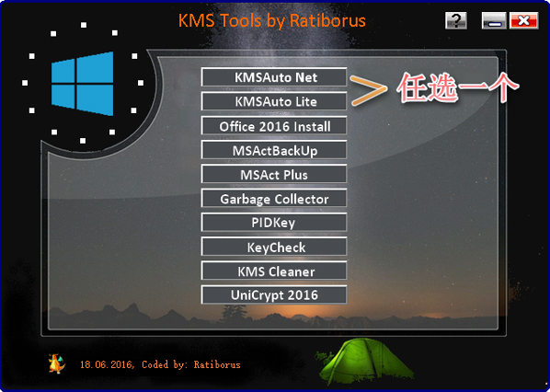Screen dimensions: 550x392
Task: Open the help question mark icon
Action: click(456, 20)
